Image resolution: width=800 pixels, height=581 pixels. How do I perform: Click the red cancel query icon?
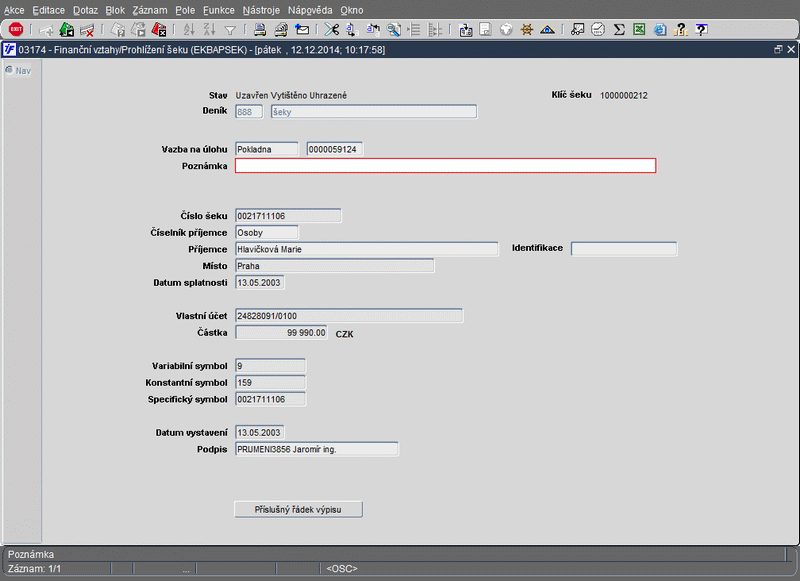click(x=159, y=30)
